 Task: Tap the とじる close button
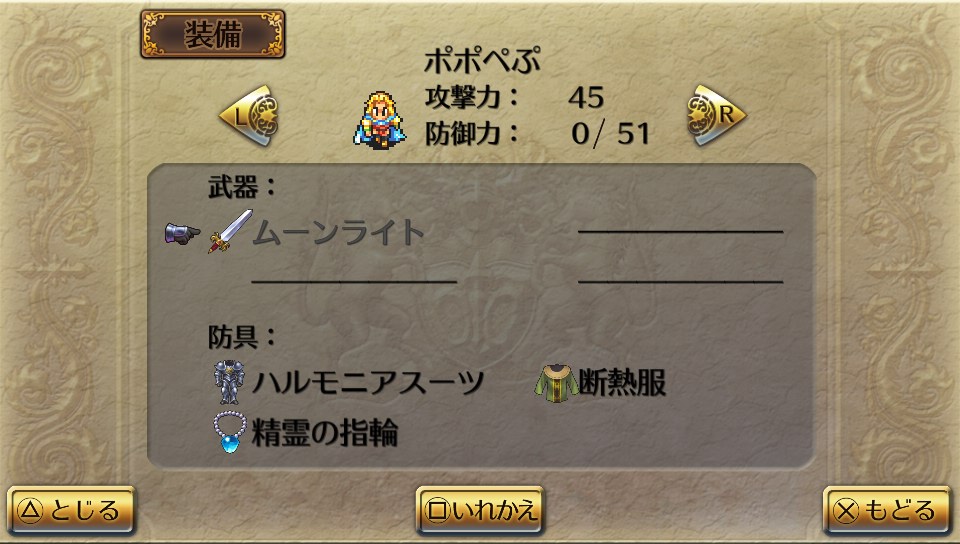[x=71, y=511]
